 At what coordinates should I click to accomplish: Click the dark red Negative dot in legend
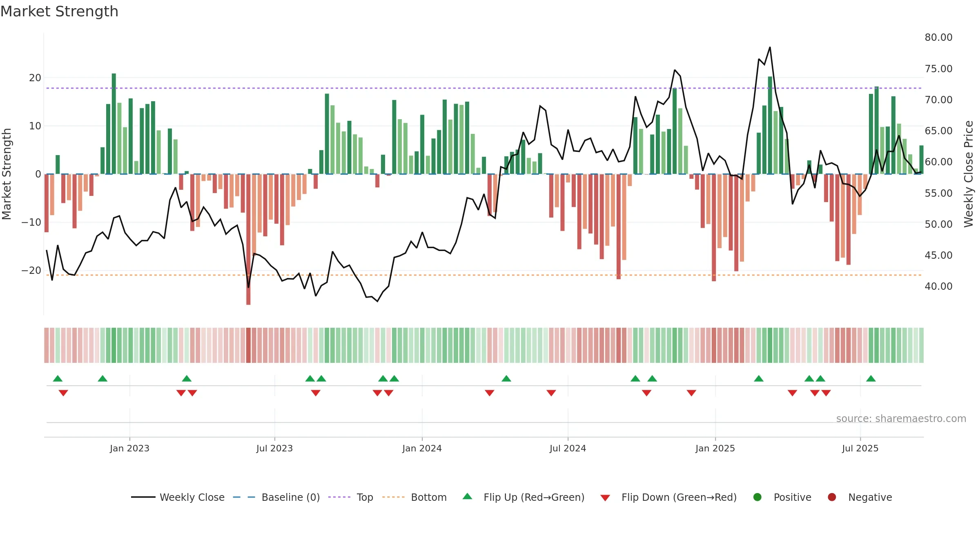click(832, 497)
